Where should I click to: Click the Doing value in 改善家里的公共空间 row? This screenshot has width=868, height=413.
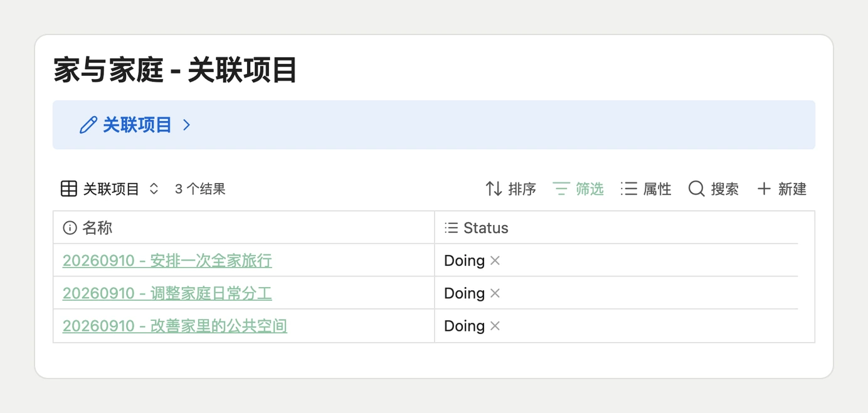click(x=464, y=325)
